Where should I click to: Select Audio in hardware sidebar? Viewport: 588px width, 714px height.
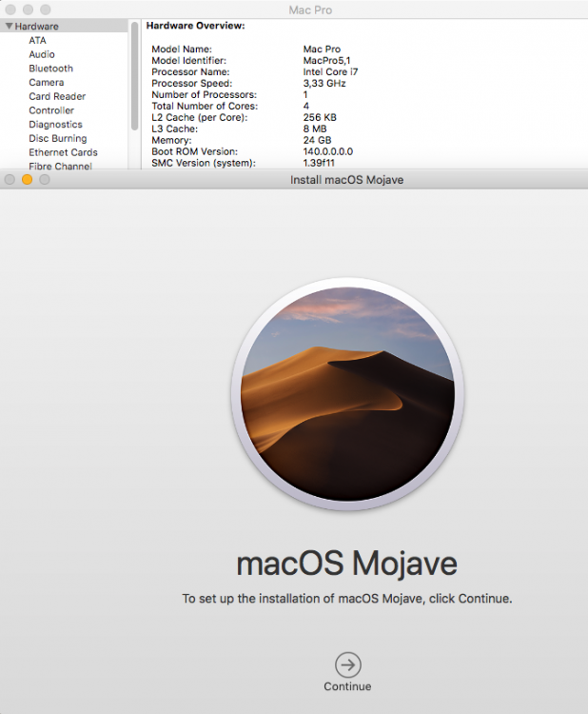pyautogui.click(x=42, y=54)
